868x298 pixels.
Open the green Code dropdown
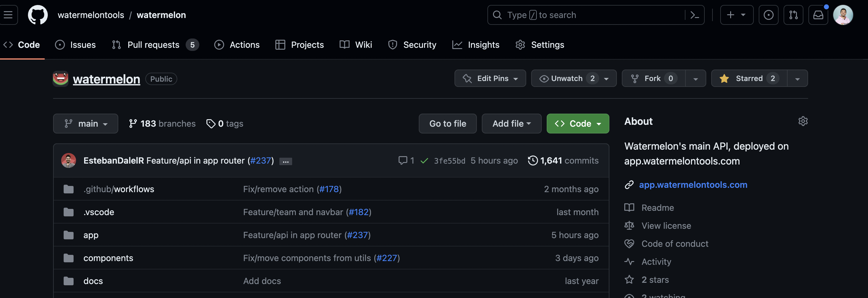(577, 124)
